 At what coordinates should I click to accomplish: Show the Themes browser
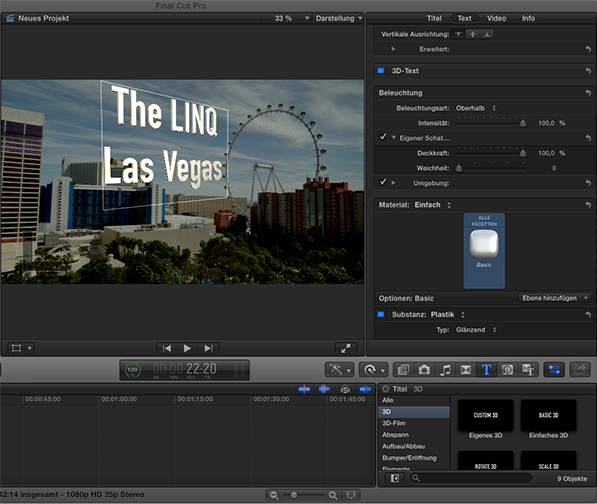click(528, 370)
